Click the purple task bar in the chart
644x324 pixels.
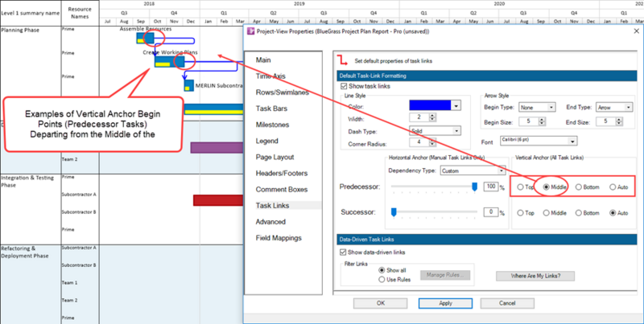pos(217,148)
